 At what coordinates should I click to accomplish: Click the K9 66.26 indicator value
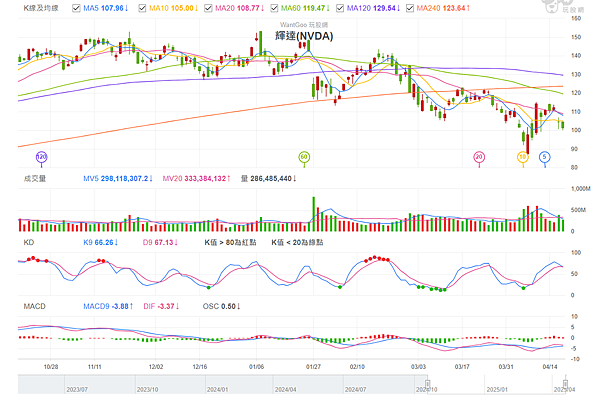(x=101, y=243)
